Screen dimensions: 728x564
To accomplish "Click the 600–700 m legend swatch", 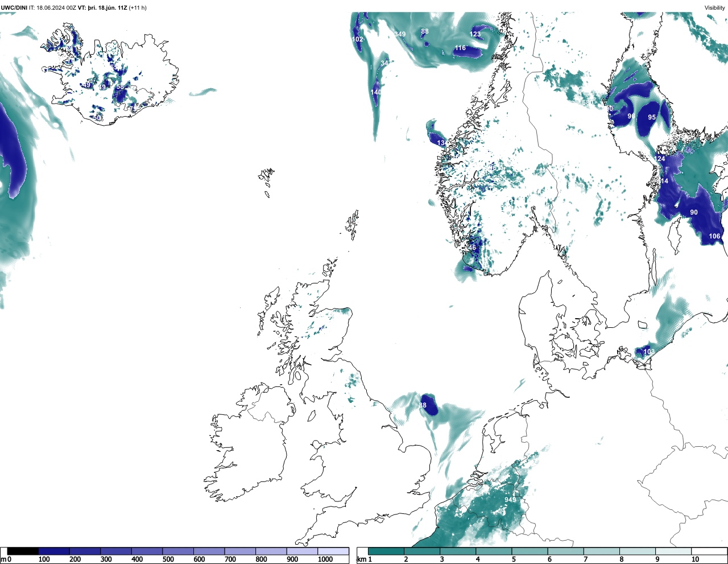I will point(209,551).
